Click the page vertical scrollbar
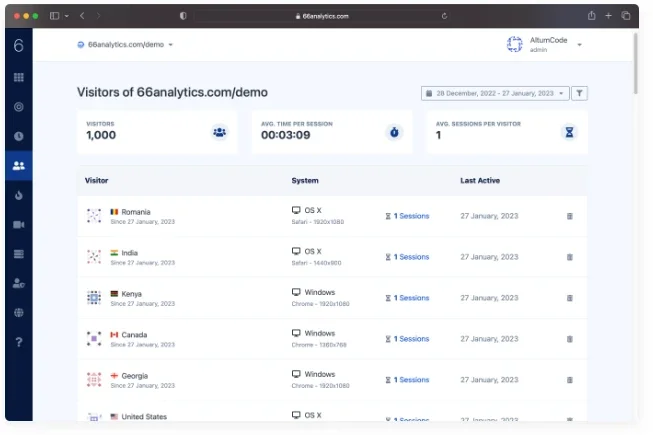 point(636,65)
